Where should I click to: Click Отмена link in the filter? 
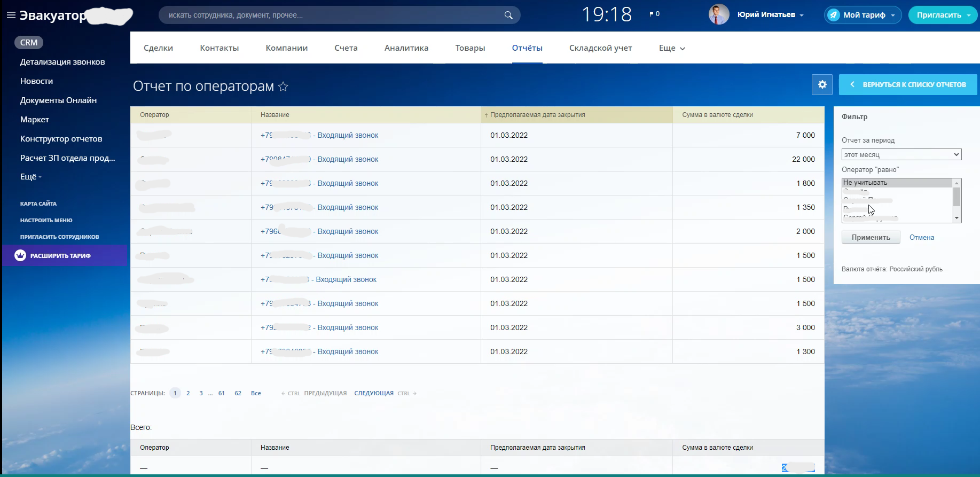pyautogui.click(x=921, y=237)
